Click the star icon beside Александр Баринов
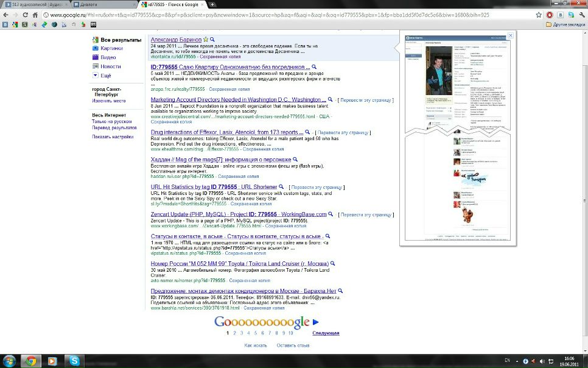Viewport: 588px width, 368px height. pos(206,40)
